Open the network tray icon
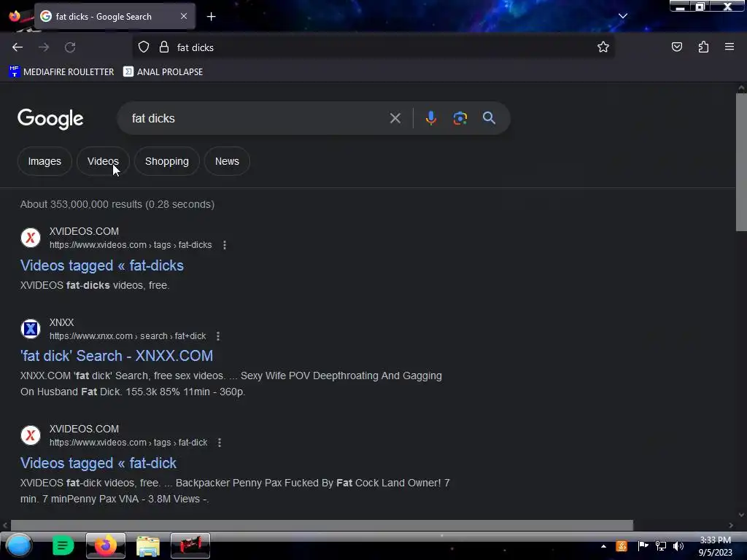The width and height of the screenshot is (747, 560). point(661,545)
